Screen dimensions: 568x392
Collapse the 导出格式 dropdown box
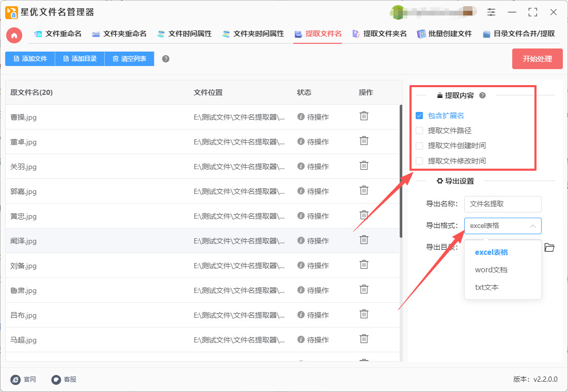pyautogui.click(x=502, y=225)
